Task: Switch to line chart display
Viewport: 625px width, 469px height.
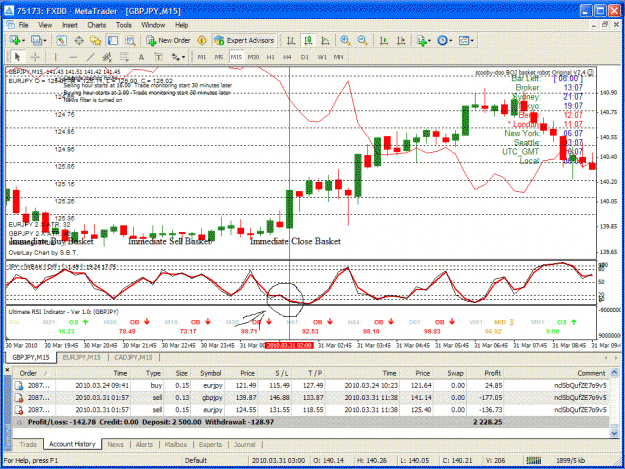Action: click(325, 40)
